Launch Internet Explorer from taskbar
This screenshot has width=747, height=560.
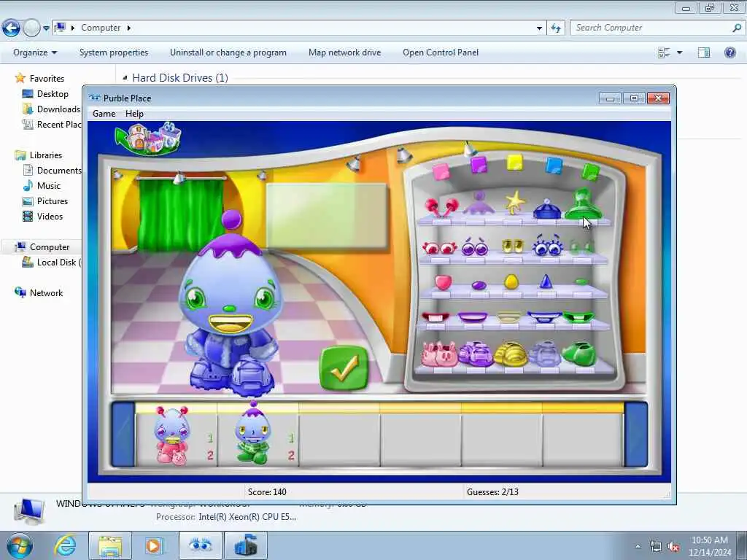point(65,545)
